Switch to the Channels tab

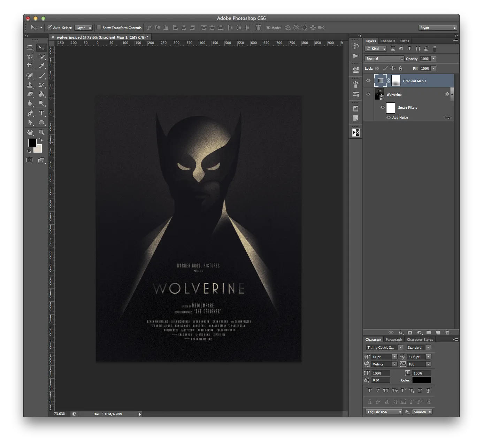pos(388,41)
